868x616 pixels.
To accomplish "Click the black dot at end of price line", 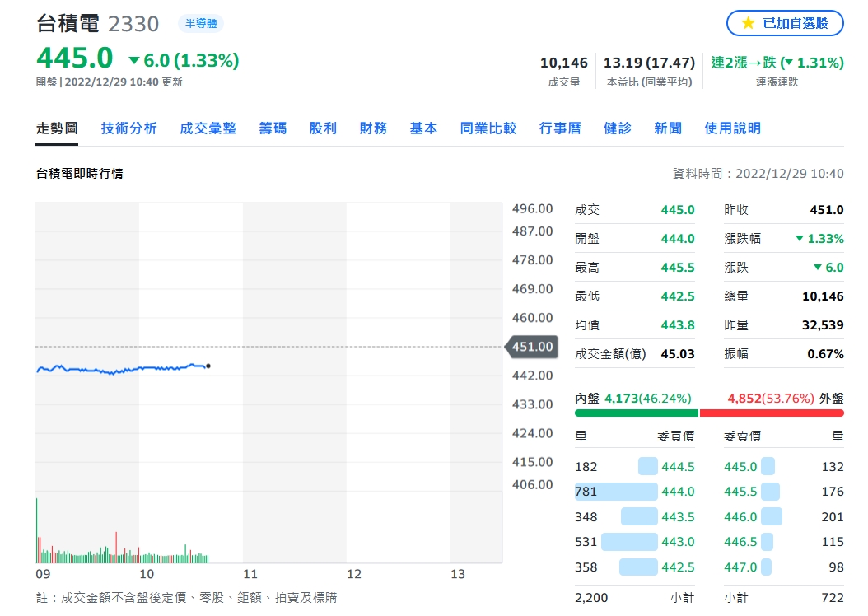I will tap(208, 366).
